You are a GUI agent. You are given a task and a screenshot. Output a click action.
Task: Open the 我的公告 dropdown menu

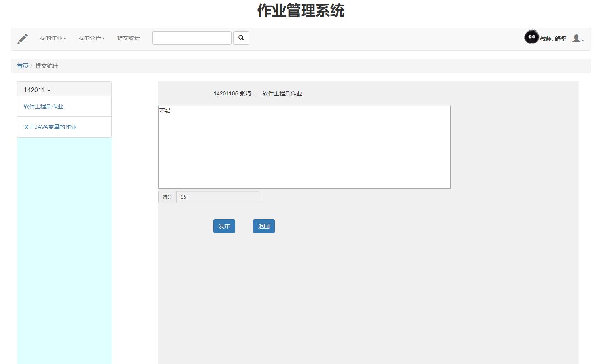[91, 38]
